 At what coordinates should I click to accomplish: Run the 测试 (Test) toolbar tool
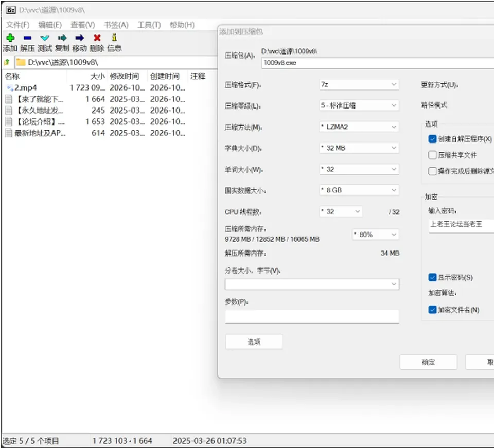tap(45, 38)
